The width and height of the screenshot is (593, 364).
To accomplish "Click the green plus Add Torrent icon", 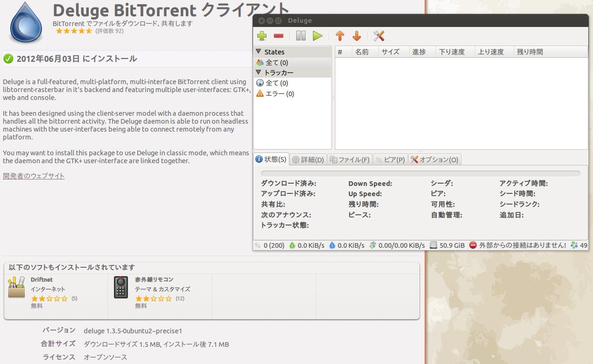I will pos(262,36).
